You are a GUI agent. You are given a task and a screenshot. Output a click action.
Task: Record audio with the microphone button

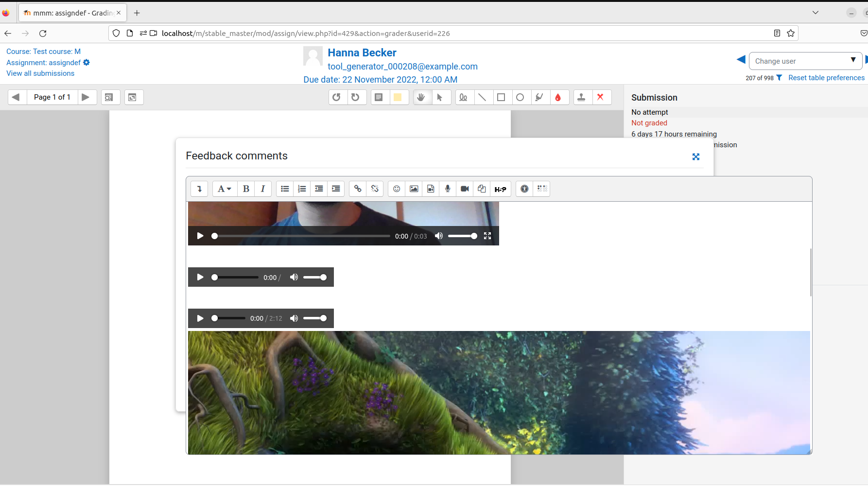click(448, 189)
